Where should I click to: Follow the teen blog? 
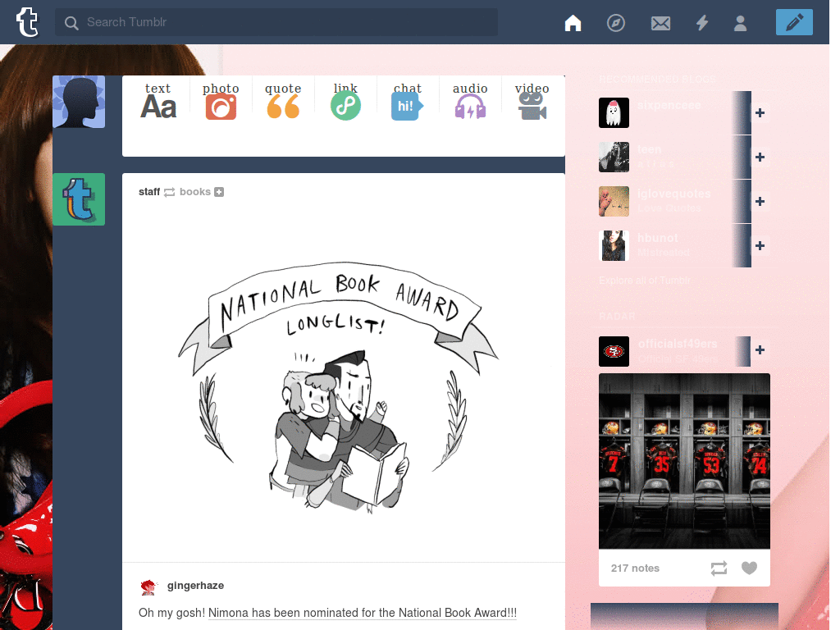pos(760,157)
